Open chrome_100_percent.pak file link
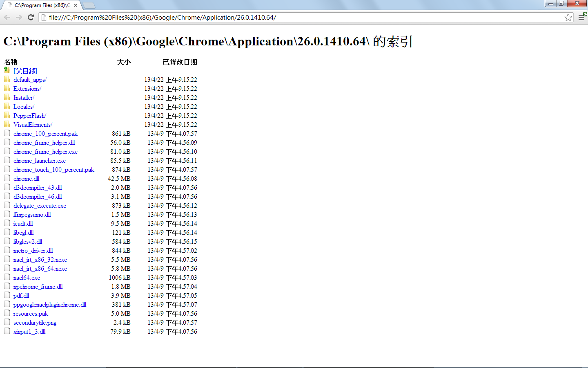 45,134
